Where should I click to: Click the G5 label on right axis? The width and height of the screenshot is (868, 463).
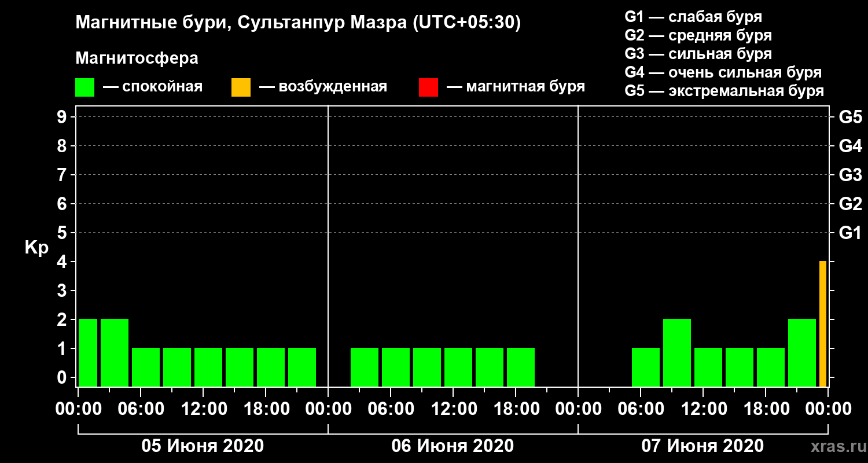[851, 117]
